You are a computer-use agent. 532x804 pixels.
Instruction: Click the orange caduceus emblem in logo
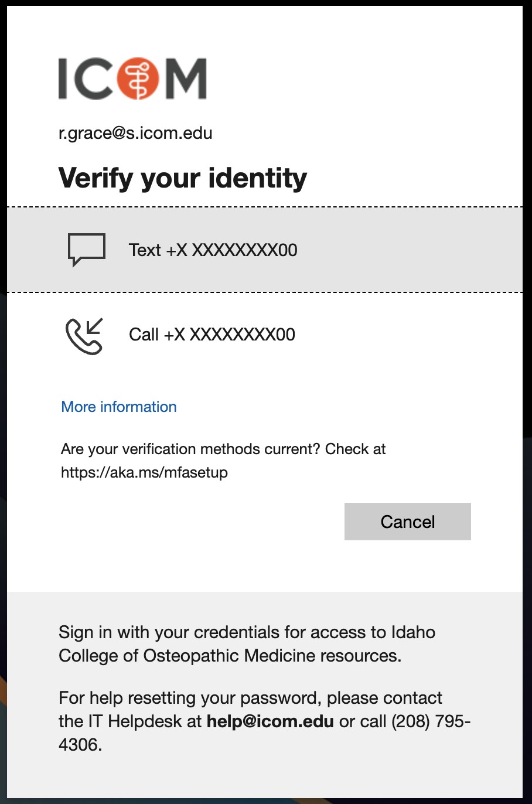138,78
